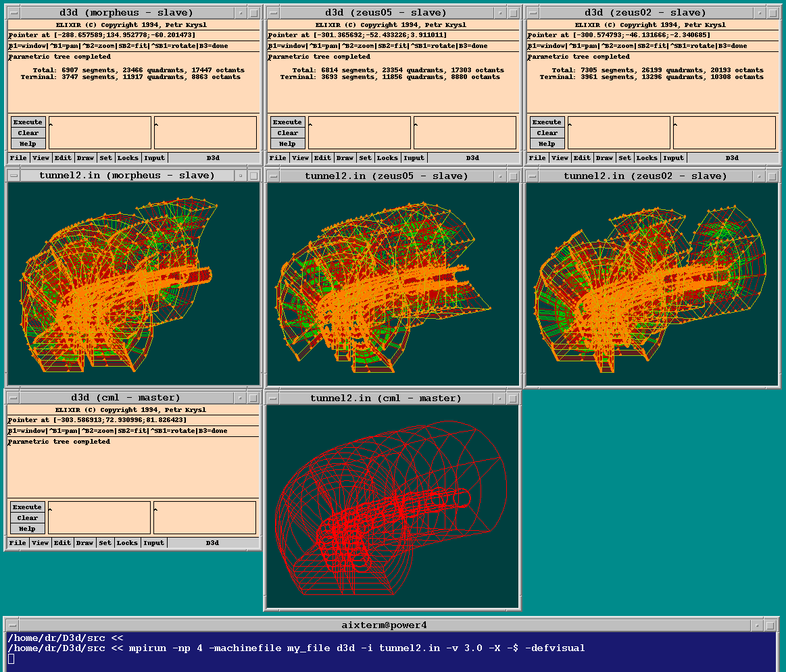Click Help in d3d (zeus02 - slave)
Image resolution: width=786 pixels, height=672 pixels.
coord(547,144)
